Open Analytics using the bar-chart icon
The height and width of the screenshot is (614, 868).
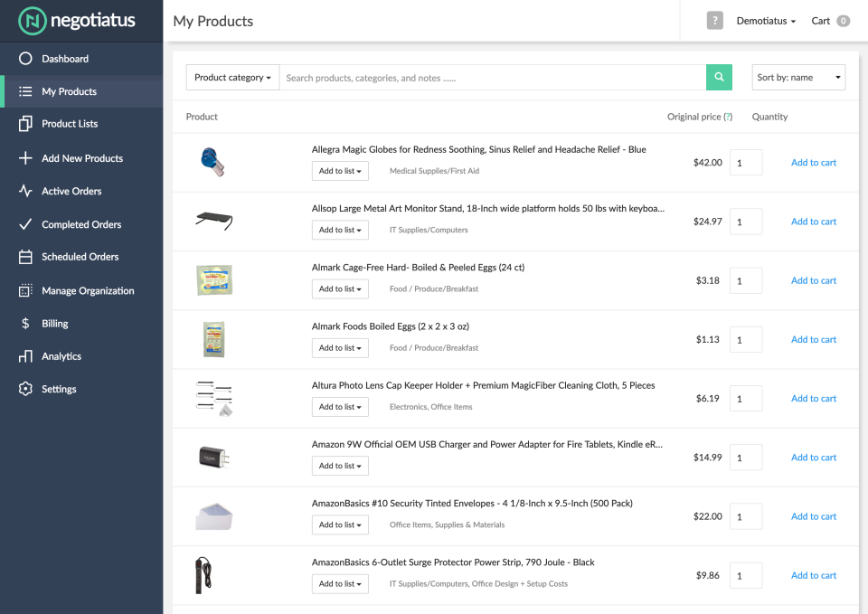[x=24, y=355]
